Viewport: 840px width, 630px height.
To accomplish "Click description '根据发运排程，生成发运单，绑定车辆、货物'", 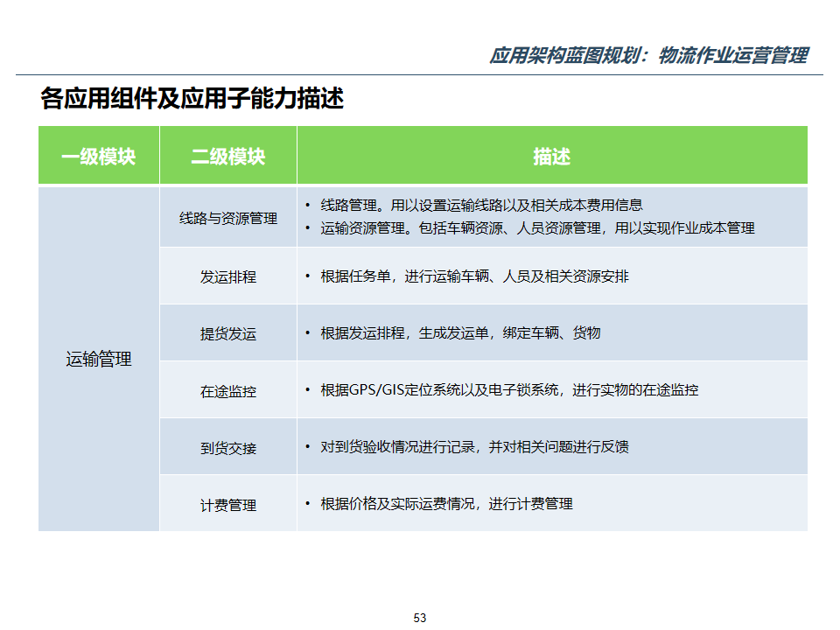I will point(460,333).
